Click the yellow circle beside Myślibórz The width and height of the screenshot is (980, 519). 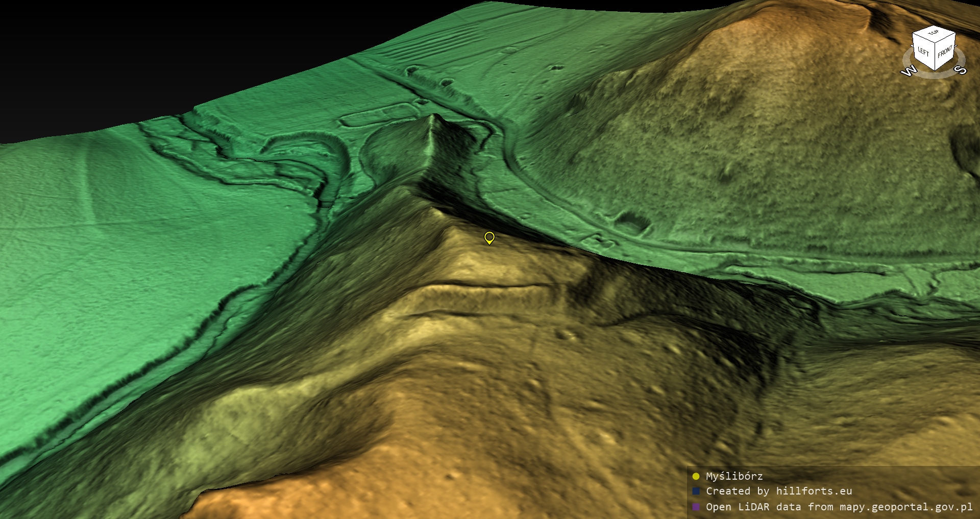tap(696, 476)
